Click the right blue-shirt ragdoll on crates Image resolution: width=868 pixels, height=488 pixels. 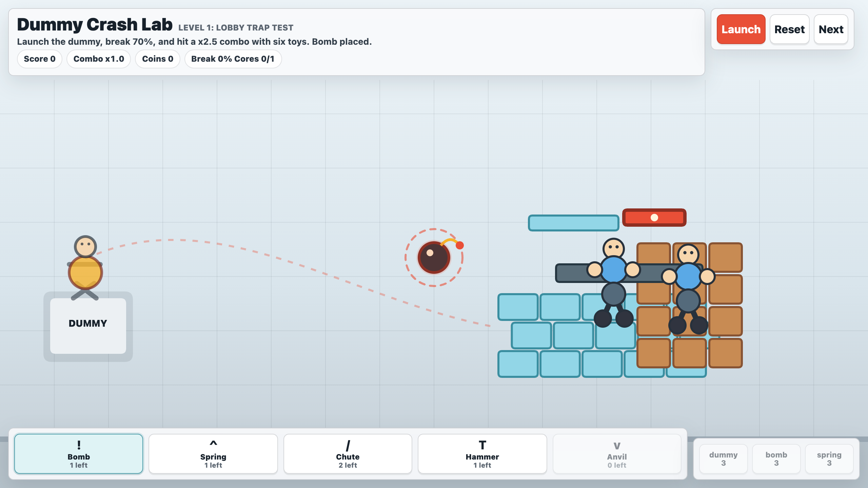pyautogui.click(x=688, y=289)
